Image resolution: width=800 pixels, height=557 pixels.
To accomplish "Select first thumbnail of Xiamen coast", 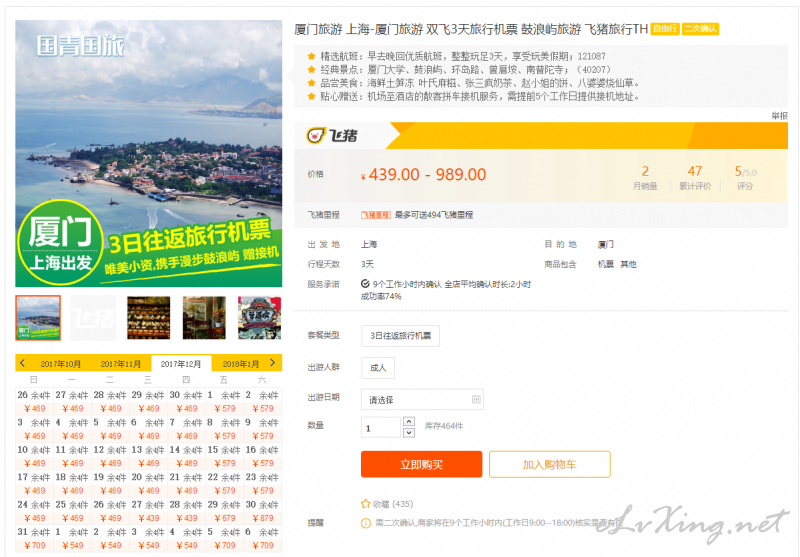I will pyautogui.click(x=38, y=318).
